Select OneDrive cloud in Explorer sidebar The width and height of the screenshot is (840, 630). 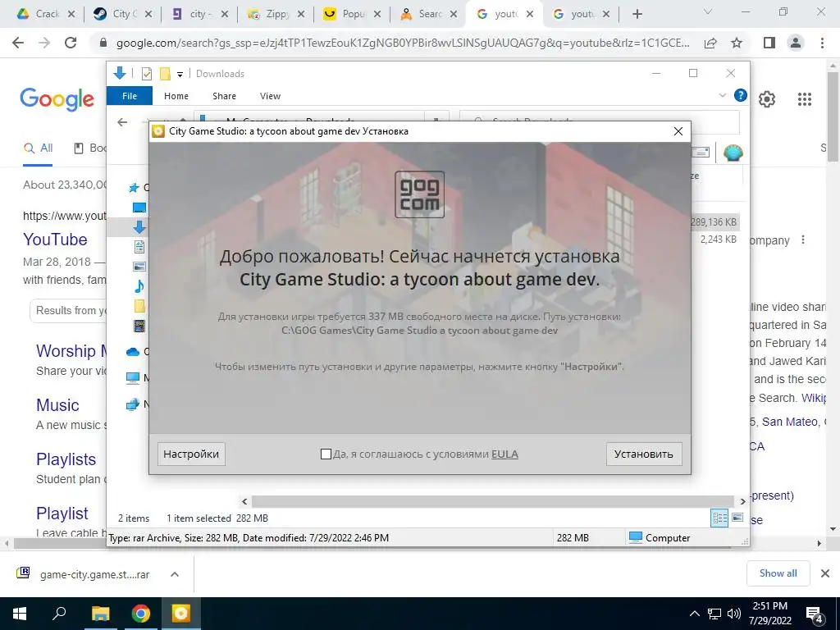click(x=133, y=352)
